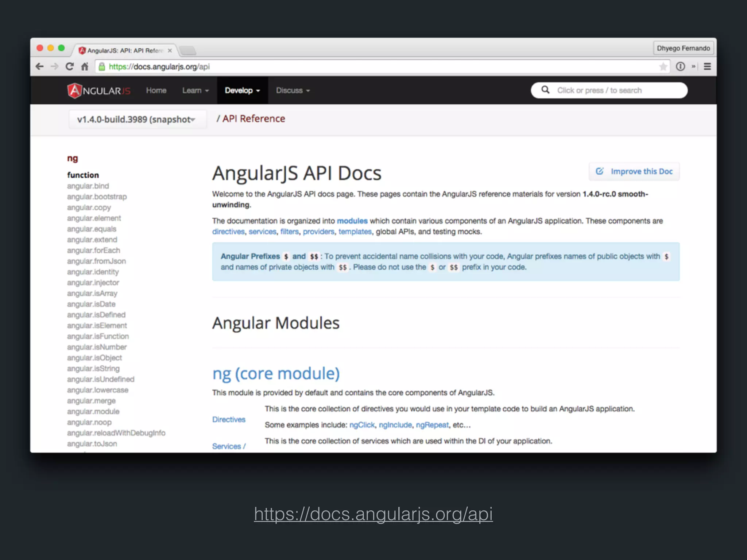This screenshot has height=560, width=747.
Task: Click the Improve this Doc button
Action: [634, 171]
